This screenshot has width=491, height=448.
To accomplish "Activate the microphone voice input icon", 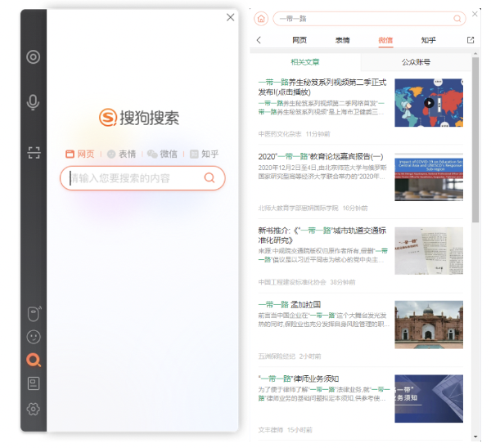I will 34,102.
